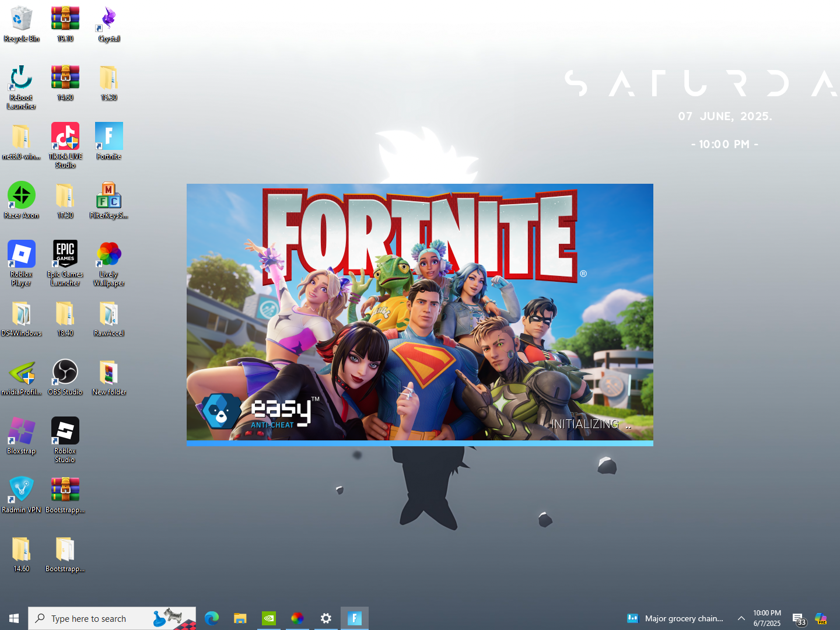840x630 pixels.
Task: Open the taskbar clock and date
Action: click(767, 618)
